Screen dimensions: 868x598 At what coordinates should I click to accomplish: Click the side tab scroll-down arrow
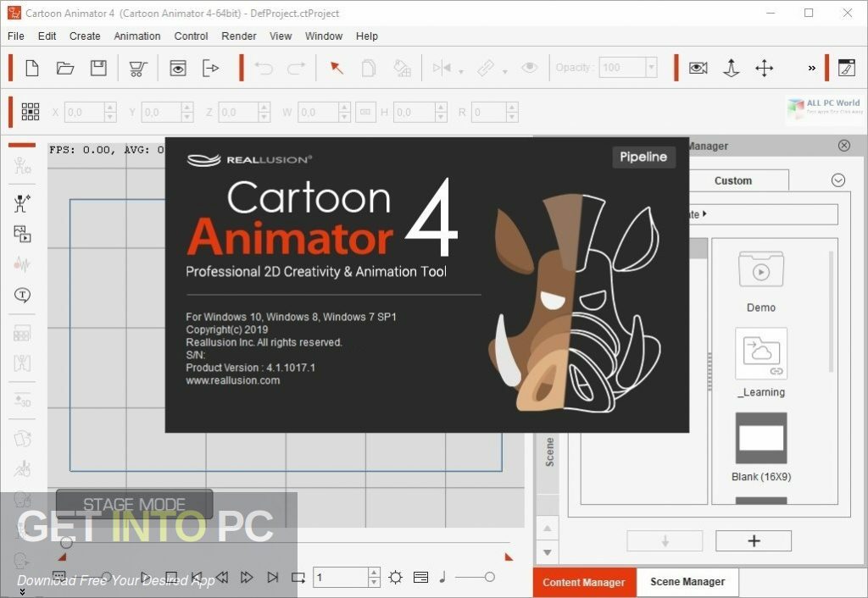pyautogui.click(x=548, y=552)
